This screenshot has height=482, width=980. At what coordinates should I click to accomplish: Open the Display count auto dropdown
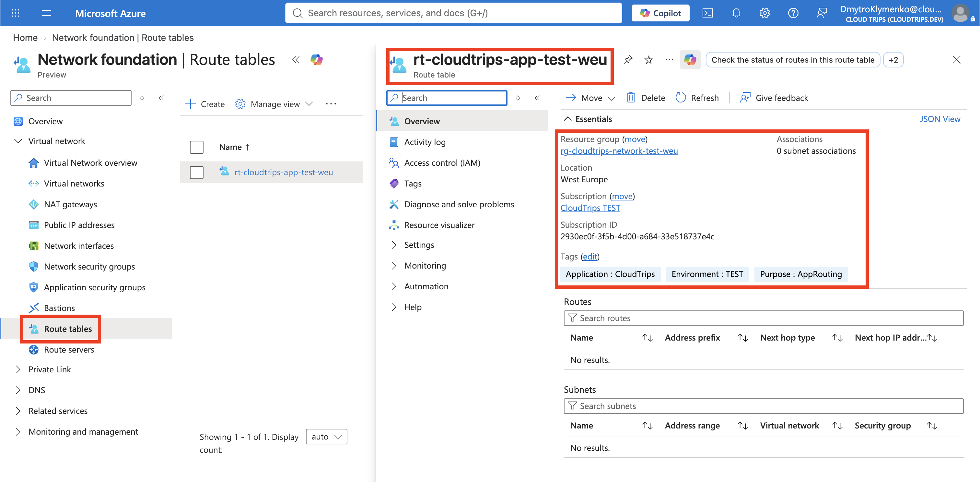326,437
